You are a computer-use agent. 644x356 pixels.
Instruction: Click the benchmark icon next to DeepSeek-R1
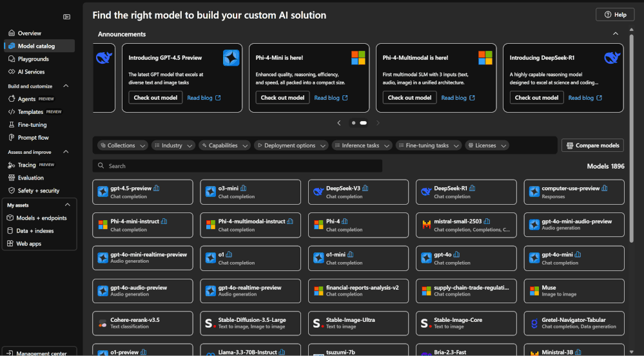[473, 188]
